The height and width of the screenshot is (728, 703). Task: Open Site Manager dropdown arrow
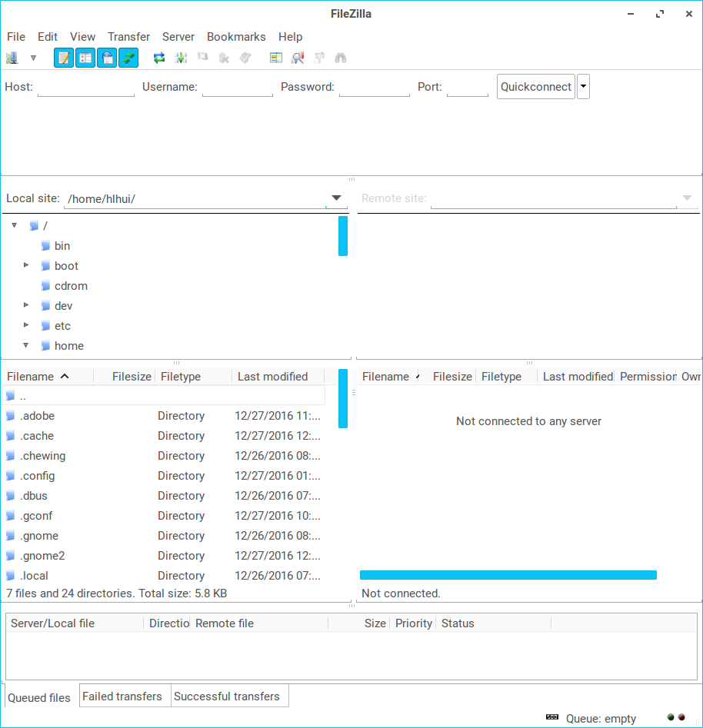pyautogui.click(x=33, y=58)
